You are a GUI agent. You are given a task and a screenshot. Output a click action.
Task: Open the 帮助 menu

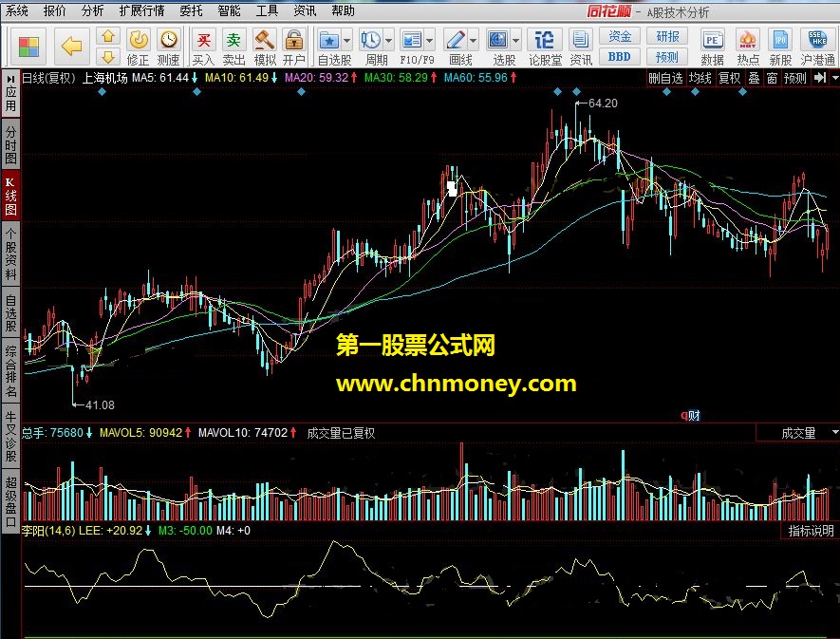[344, 10]
